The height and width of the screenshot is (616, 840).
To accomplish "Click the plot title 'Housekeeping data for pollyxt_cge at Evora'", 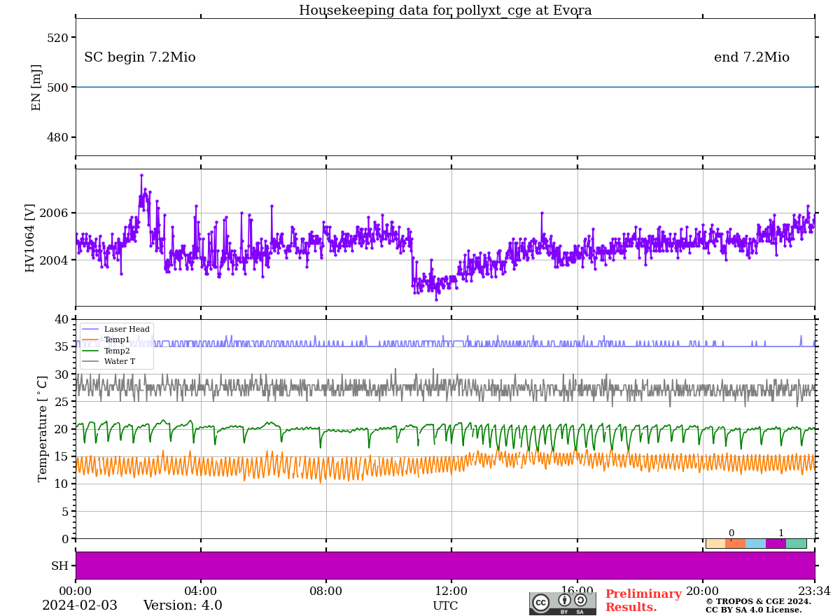I will [x=445, y=10].
